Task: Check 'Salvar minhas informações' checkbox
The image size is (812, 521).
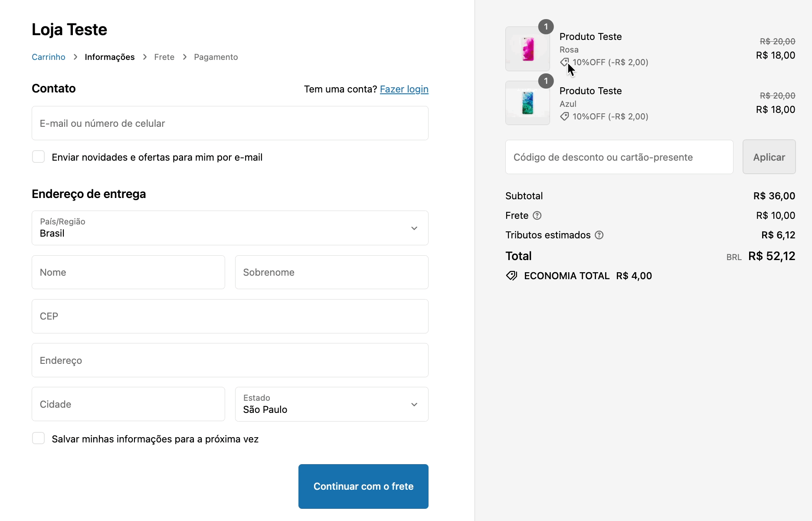Action: pyautogui.click(x=39, y=439)
